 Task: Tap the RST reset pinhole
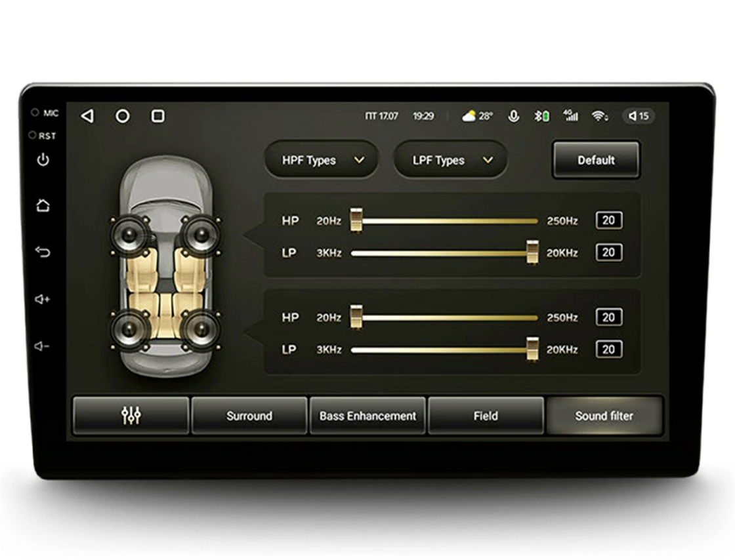32,135
